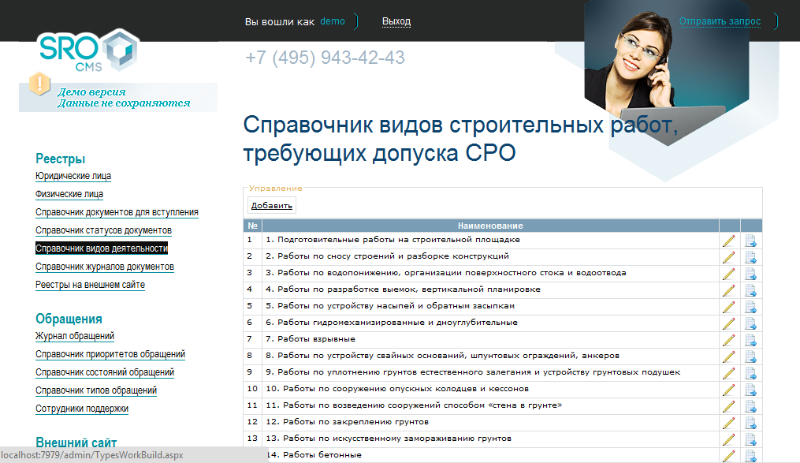The height and width of the screenshot is (463, 800).
Task: Open the document icon for row 5
Action: click(x=750, y=306)
